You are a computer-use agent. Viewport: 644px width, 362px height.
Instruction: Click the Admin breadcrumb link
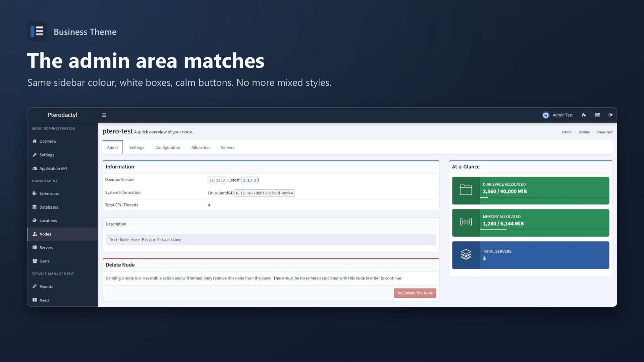[567, 132]
